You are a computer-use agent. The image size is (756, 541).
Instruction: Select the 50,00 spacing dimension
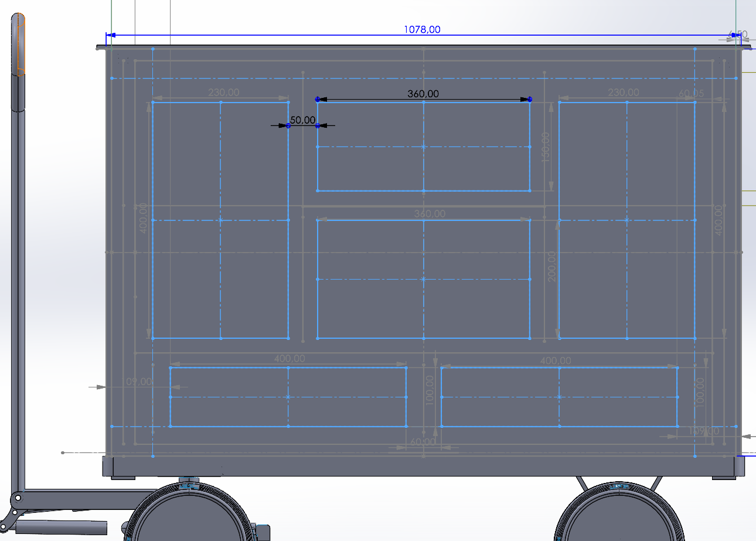click(302, 120)
